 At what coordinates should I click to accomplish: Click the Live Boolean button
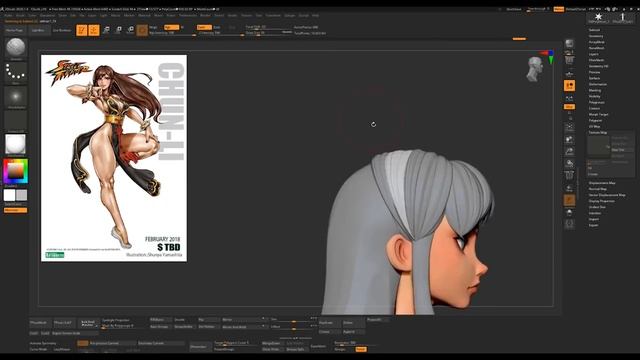pyautogui.click(x=62, y=30)
